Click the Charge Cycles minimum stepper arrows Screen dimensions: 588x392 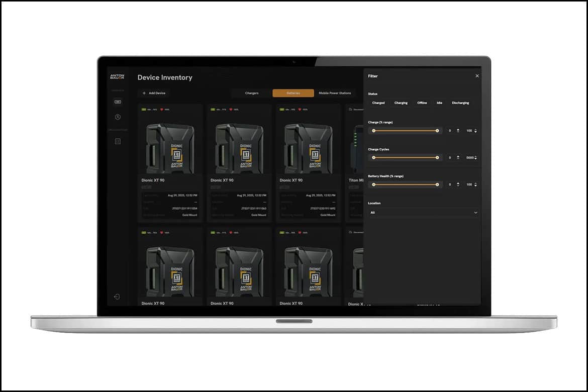(458, 157)
